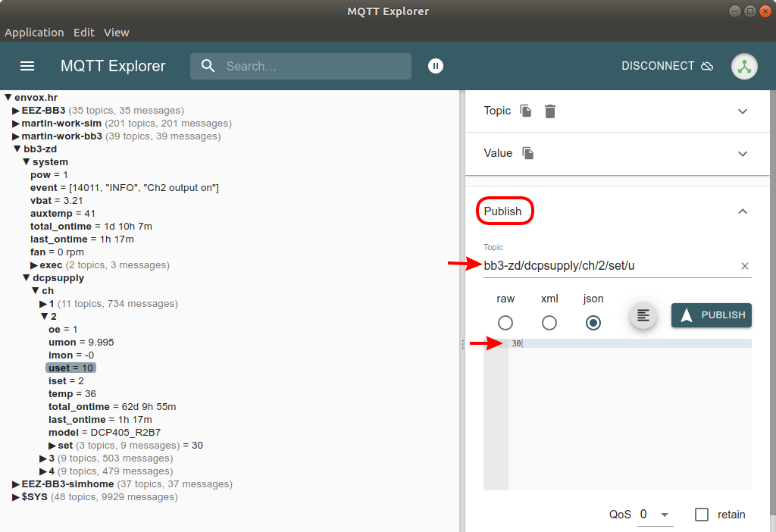776x532 pixels.
Task: Collapse the channel 2 node
Action: tap(45, 317)
